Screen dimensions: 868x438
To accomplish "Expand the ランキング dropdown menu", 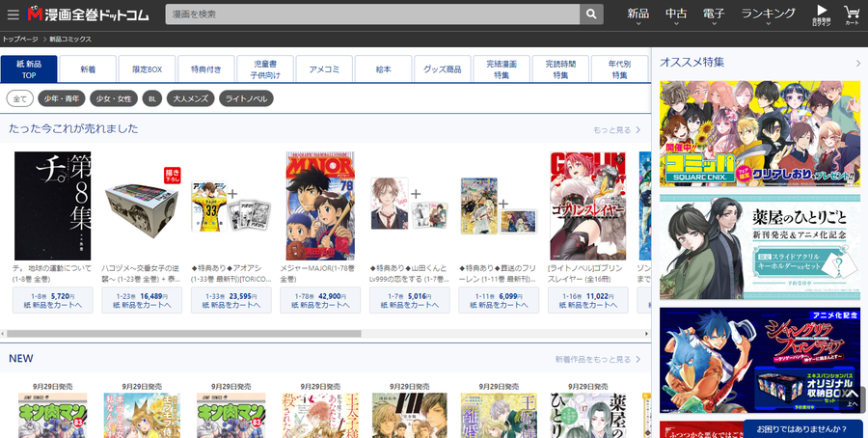I will (x=768, y=14).
